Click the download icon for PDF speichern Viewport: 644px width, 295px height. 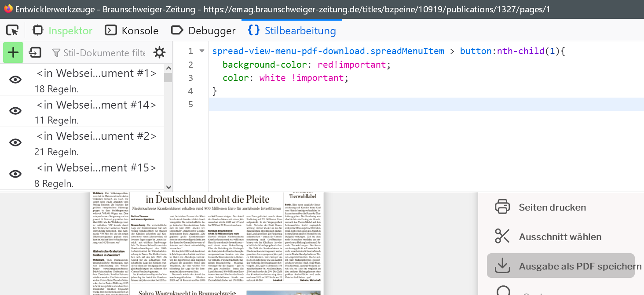[502, 266]
